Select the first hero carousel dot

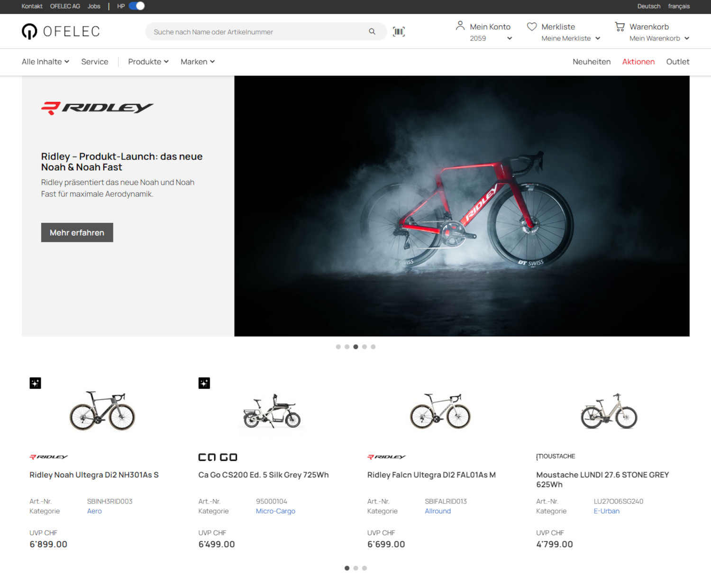click(x=338, y=347)
